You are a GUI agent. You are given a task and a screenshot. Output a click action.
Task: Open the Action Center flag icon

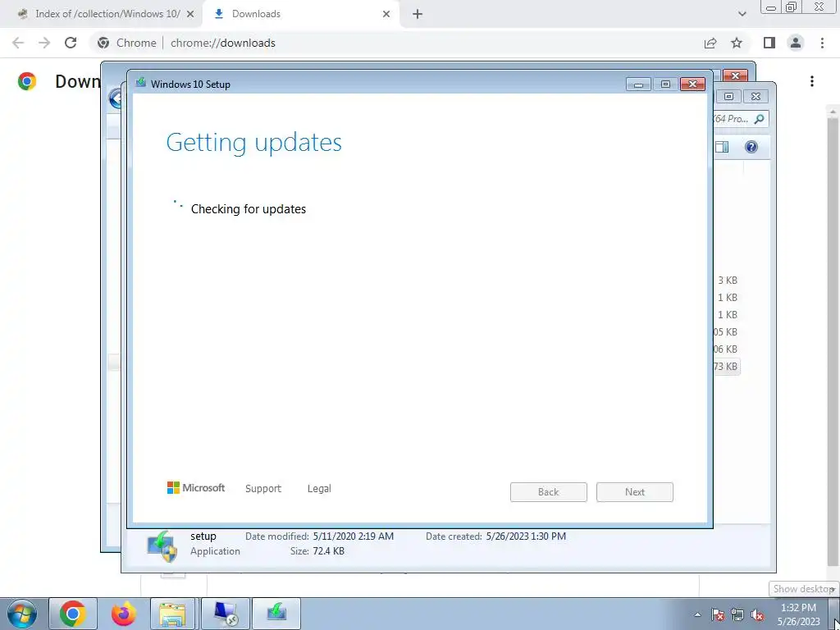(717, 614)
